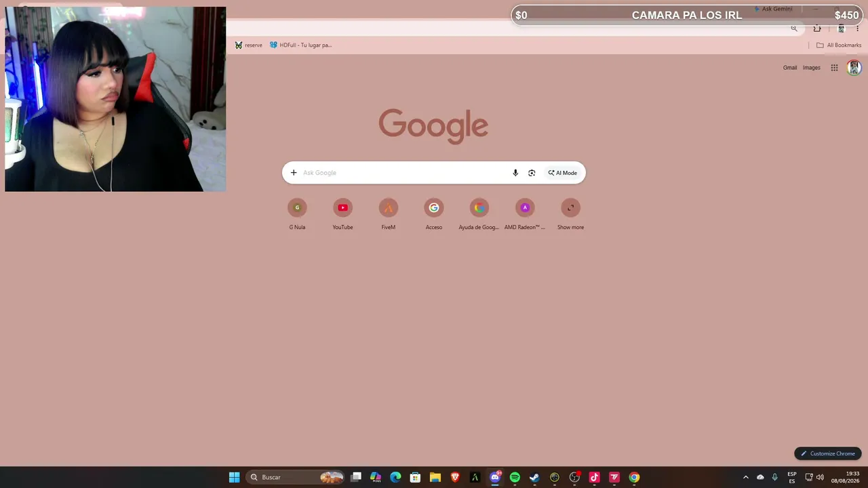Search by image with Google Lens
Screen dimensions: 868x488
(x=532, y=173)
